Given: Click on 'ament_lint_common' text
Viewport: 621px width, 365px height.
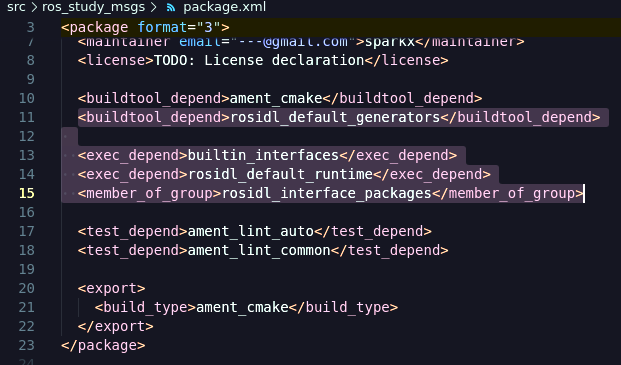Looking at the screenshot, I should [x=259, y=250].
